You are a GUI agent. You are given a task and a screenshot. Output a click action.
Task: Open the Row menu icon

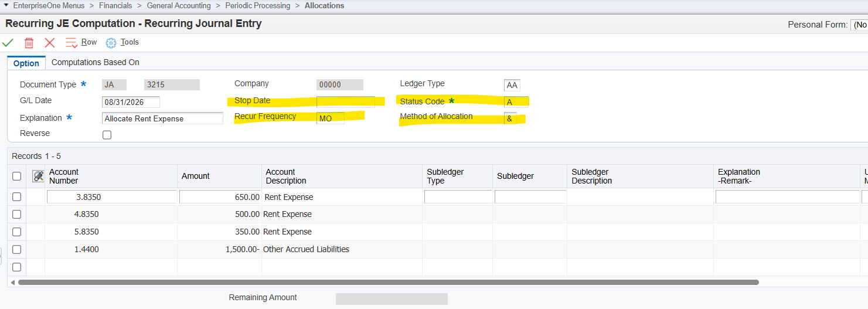pos(71,43)
